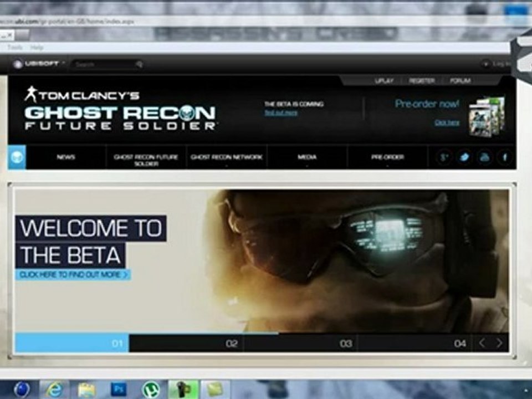This screenshot has height=399, width=532.
Task: Open the Ghost Recon Network menu
Action: (226, 157)
